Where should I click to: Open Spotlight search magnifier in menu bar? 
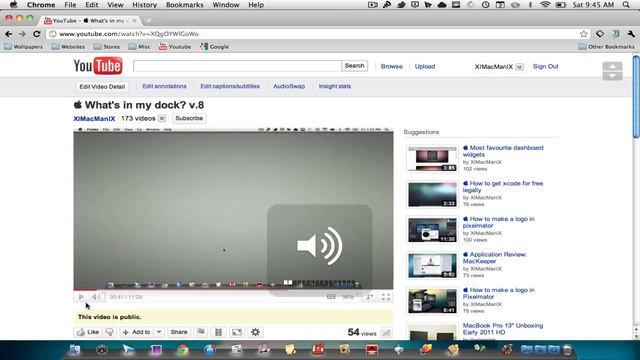[x=626, y=5]
